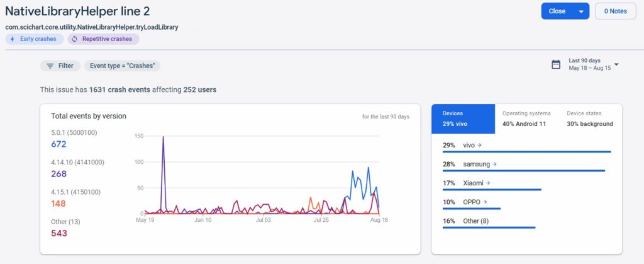Click the lightning icon on Early crashes
644x264 pixels.
13,39
